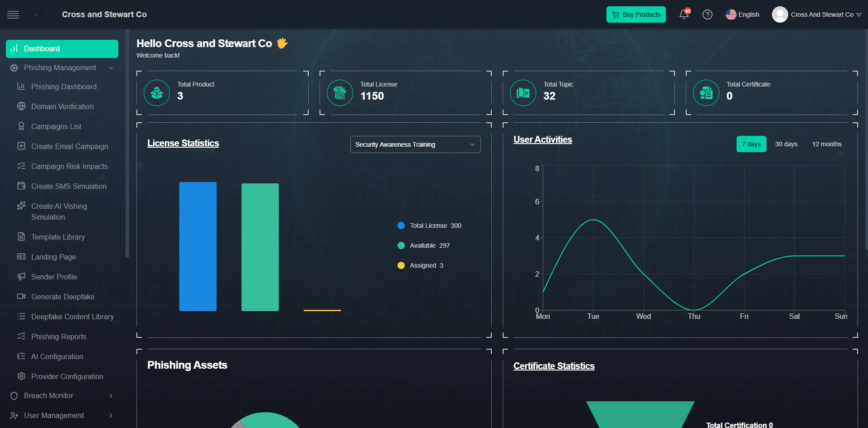Viewport: 868px width, 428px height.
Task: Click the Buy Products button
Action: (636, 14)
